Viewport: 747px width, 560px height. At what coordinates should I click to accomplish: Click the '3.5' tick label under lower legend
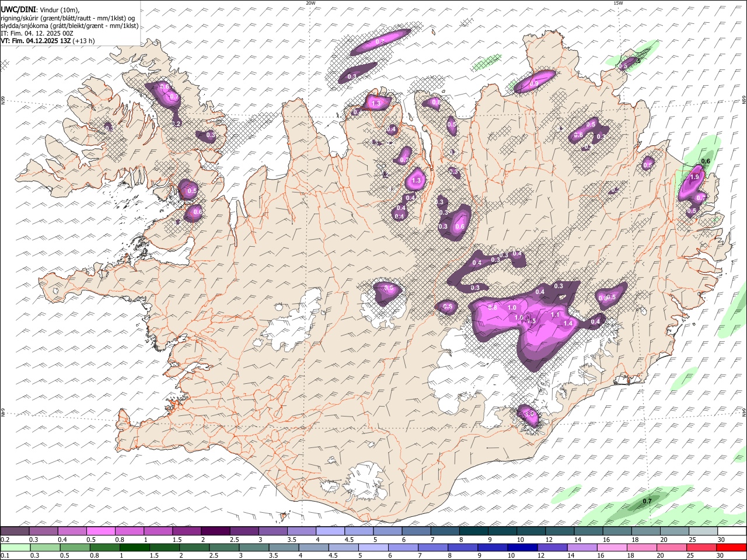click(274, 556)
